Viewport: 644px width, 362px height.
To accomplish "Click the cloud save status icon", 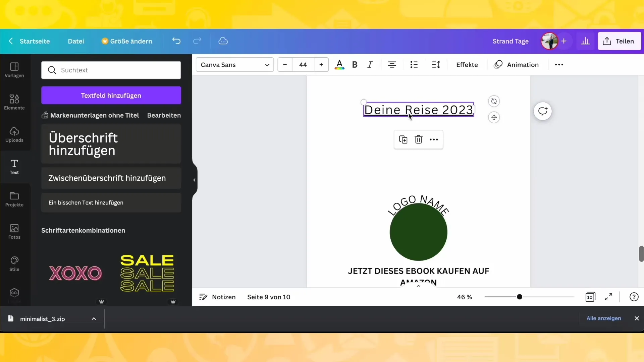I will [x=223, y=41].
